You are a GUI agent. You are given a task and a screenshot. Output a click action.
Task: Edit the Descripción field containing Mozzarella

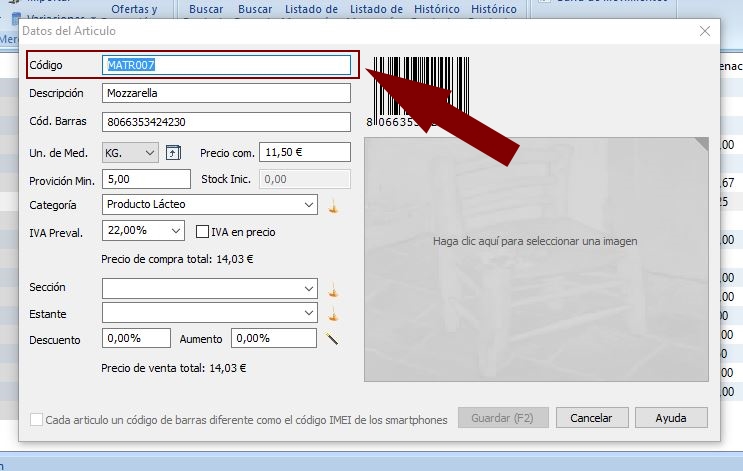click(226, 93)
